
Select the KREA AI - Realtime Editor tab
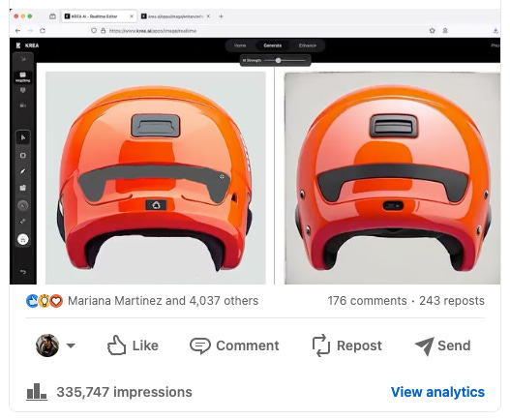tap(99, 16)
